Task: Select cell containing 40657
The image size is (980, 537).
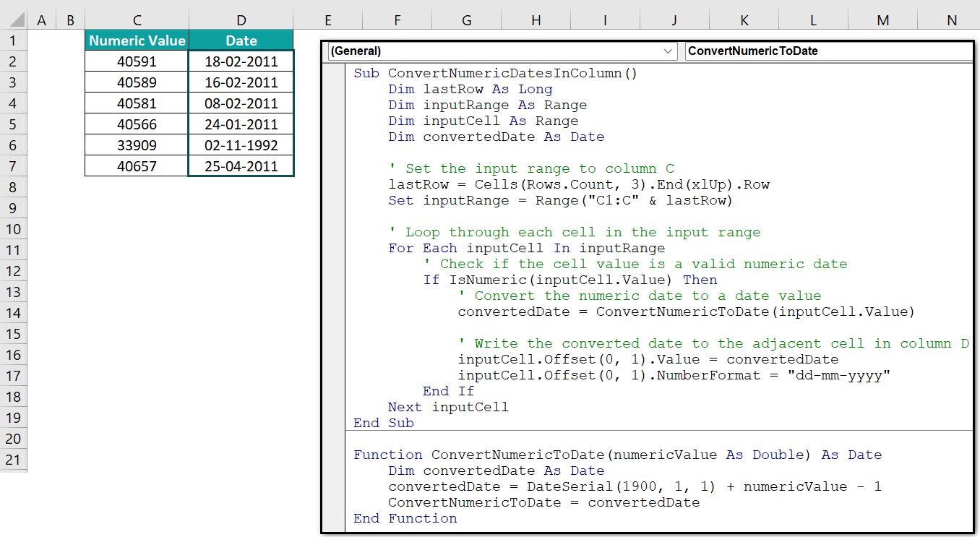Action: [x=137, y=166]
